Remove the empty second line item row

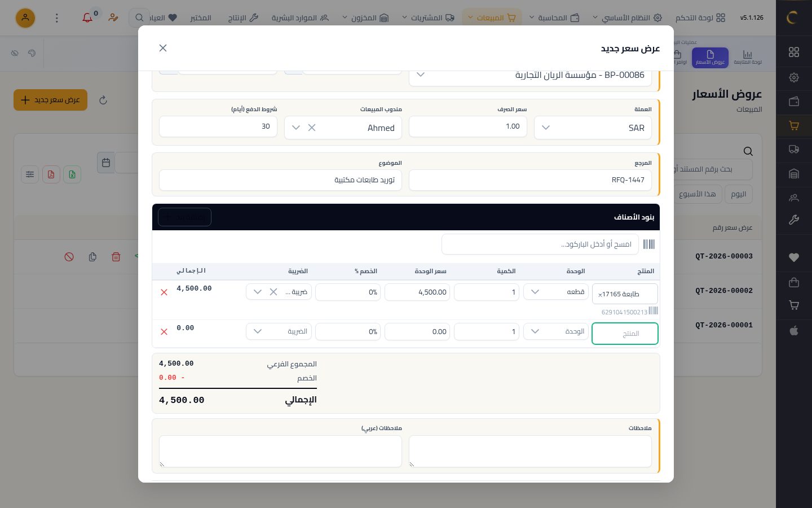[x=164, y=332]
